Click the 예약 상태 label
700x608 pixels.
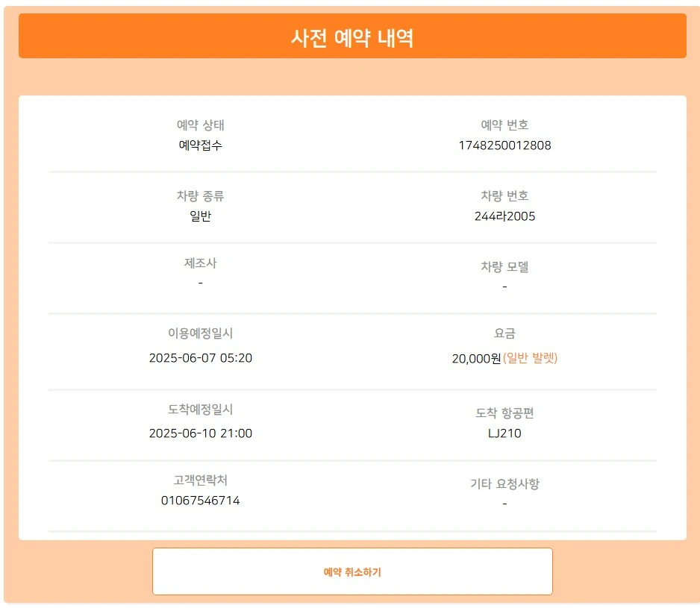pos(199,125)
